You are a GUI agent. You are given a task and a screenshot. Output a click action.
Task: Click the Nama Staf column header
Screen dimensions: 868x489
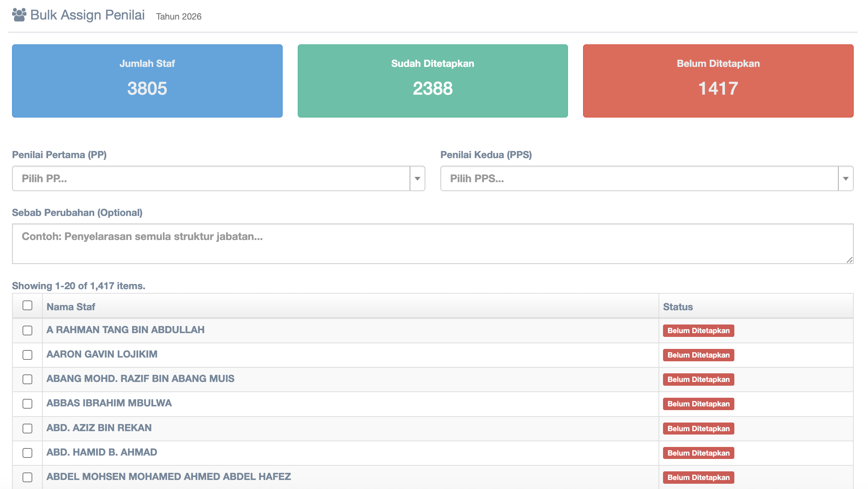click(x=71, y=307)
